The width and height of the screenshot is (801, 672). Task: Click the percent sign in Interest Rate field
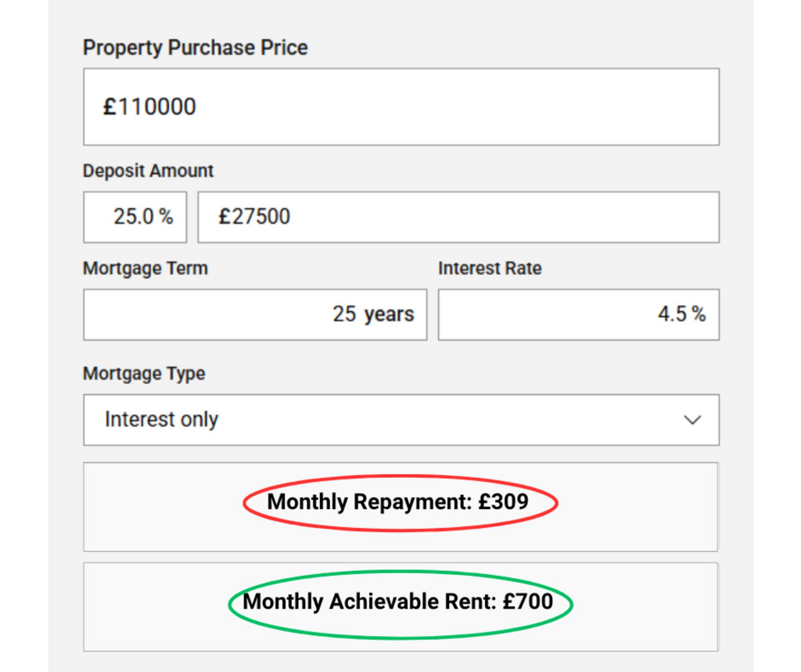coord(699,314)
